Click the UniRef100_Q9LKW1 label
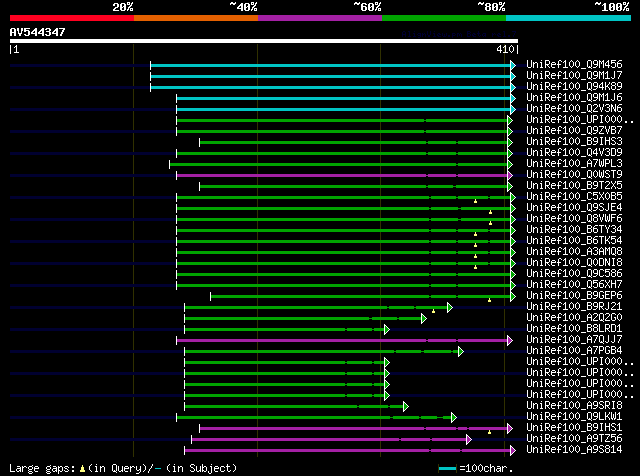Viewport: 640px width, 476px height. (574, 417)
